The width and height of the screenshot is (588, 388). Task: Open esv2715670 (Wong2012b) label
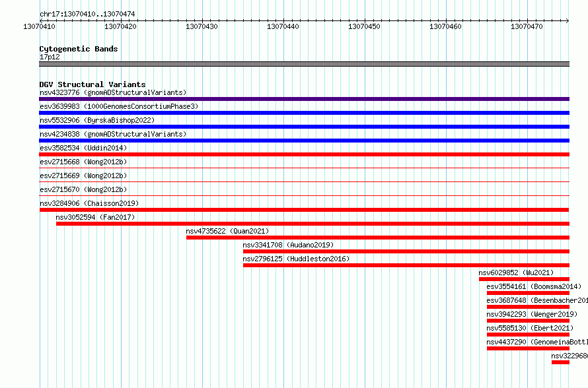coord(83,189)
